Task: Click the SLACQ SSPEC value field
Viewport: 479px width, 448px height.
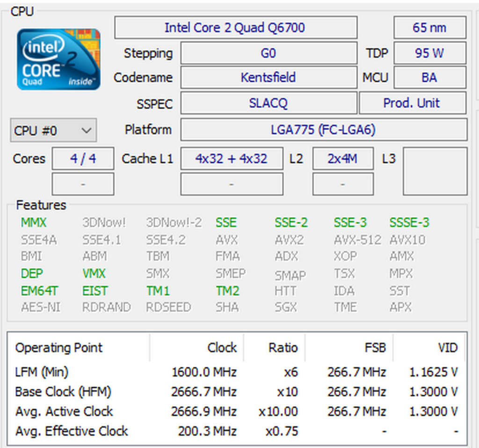Action: (269, 103)
